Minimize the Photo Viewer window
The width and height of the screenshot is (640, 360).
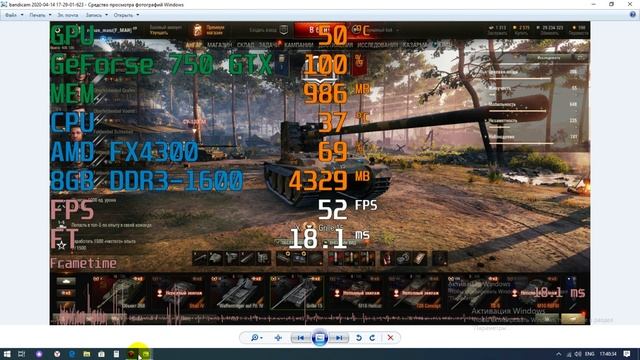point(593,4)
